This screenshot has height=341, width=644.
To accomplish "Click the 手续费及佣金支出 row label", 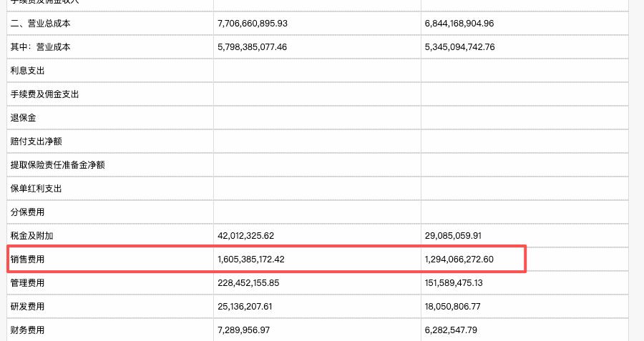I will (x=44, y=94).
